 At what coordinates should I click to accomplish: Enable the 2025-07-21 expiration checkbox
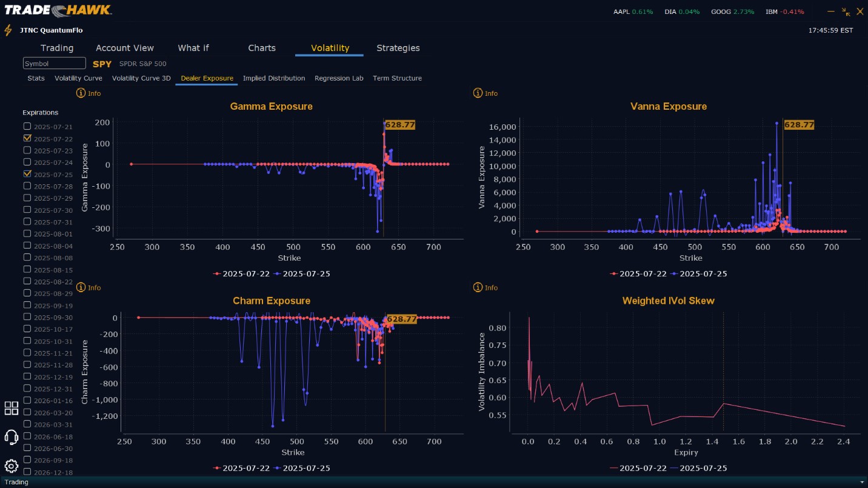point(27,126)
